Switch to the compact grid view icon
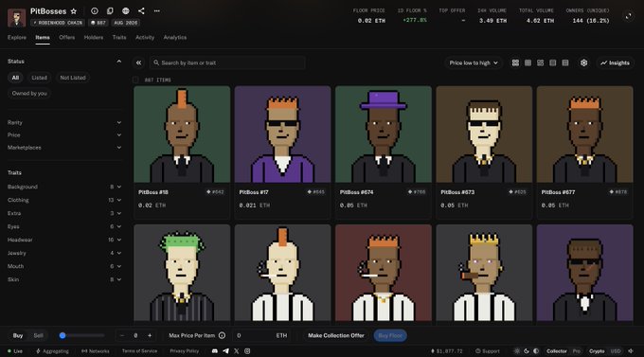 tap(528, 62)
